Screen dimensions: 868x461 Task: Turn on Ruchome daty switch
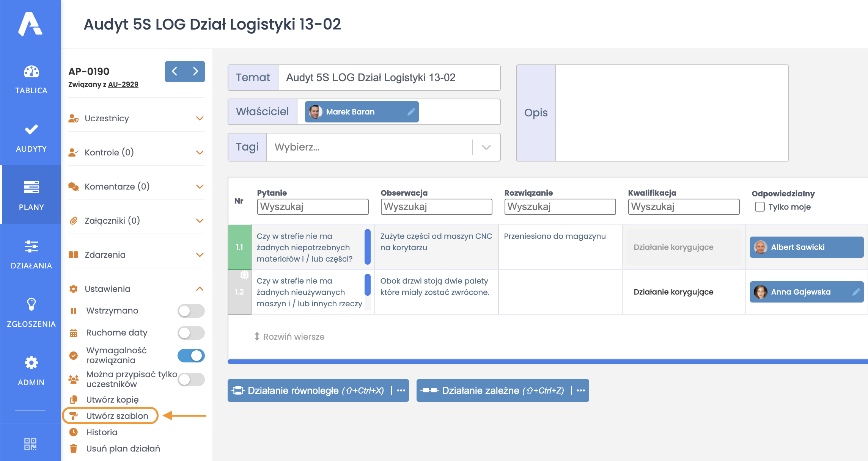point(191,333)
